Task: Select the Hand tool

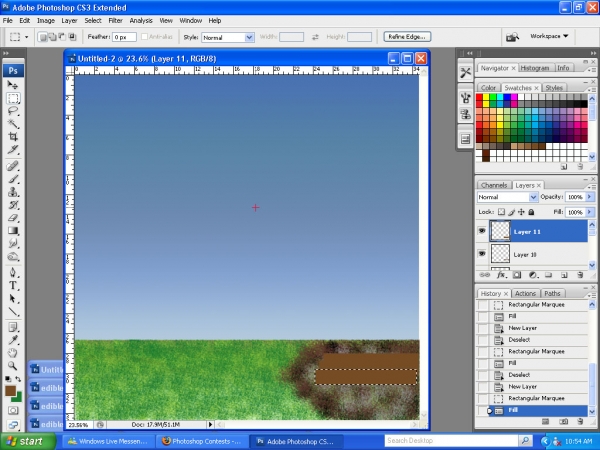Action: click(13, 353)
